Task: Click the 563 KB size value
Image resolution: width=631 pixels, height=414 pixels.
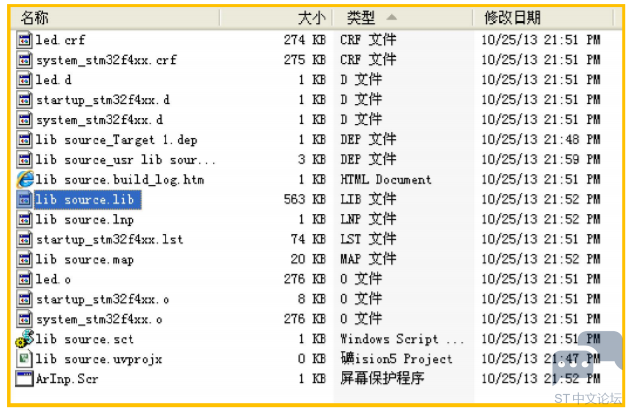Action: pos(305,200)
